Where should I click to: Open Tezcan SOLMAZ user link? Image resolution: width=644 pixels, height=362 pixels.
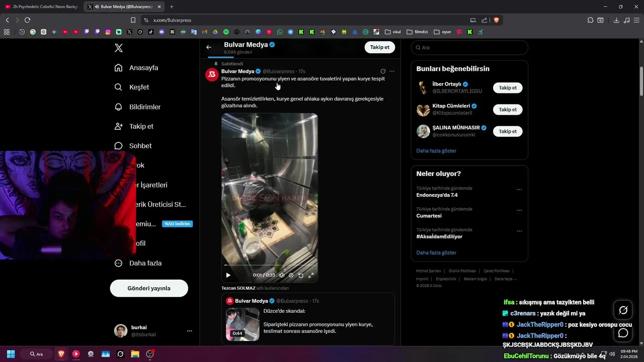point(238,288)
